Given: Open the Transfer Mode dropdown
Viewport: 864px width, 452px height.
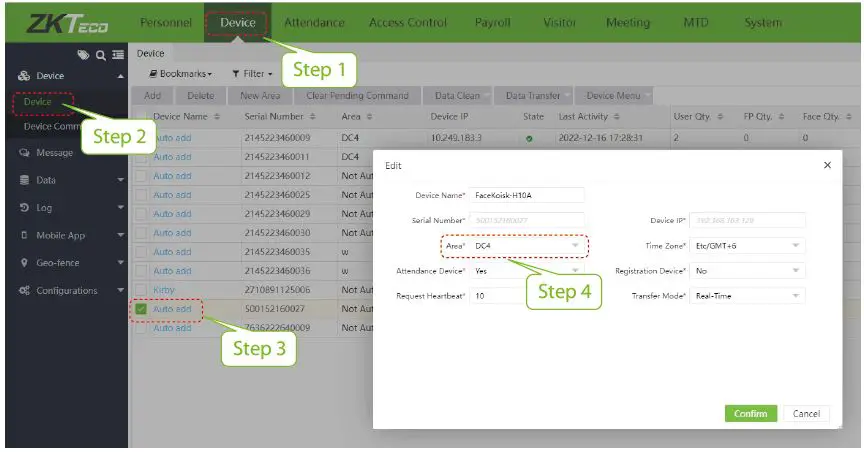Looking at the screenshot, I should pos(747,296).
